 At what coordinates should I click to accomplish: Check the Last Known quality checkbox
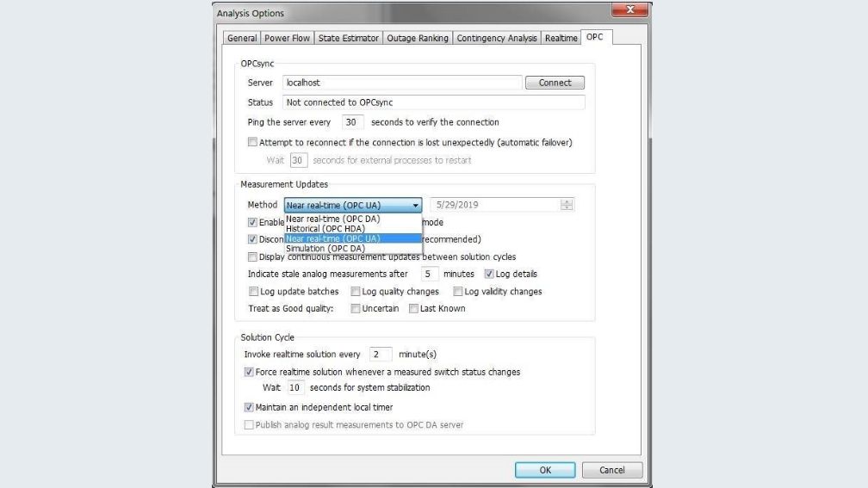point(413,309)
